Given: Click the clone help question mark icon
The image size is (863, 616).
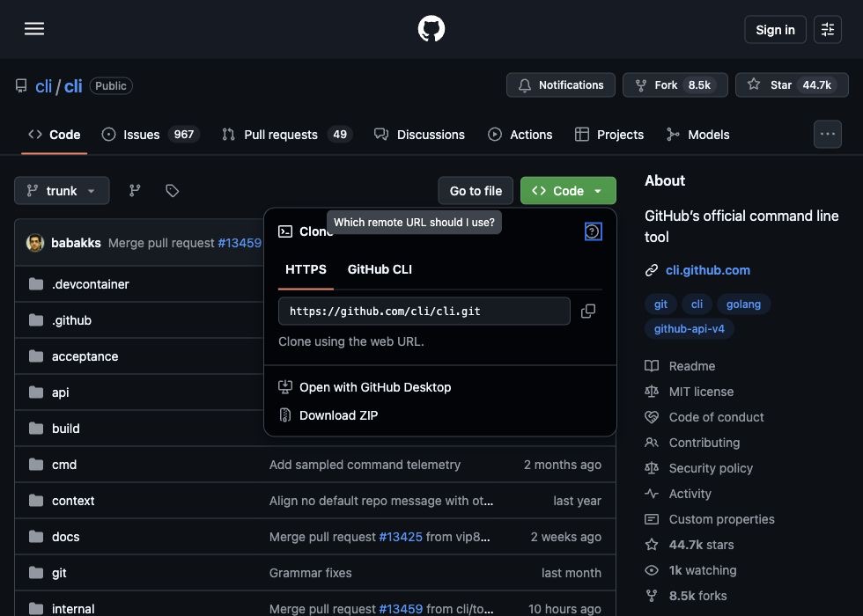Looking at the screenshot, I should point(593,231).
